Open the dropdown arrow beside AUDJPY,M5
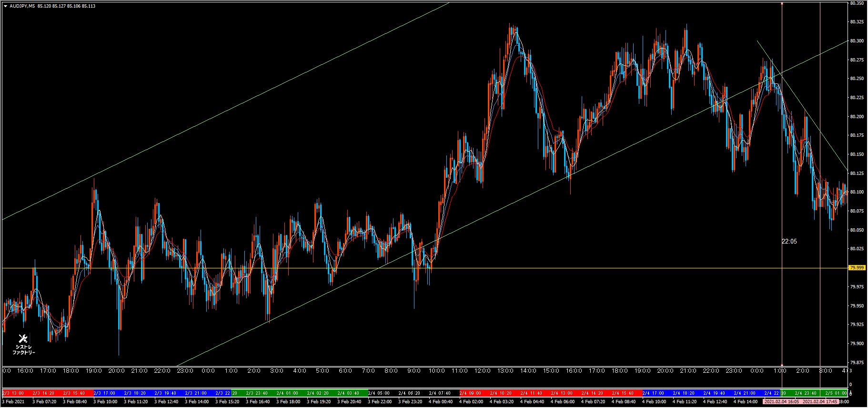 (x=5, y=6)
